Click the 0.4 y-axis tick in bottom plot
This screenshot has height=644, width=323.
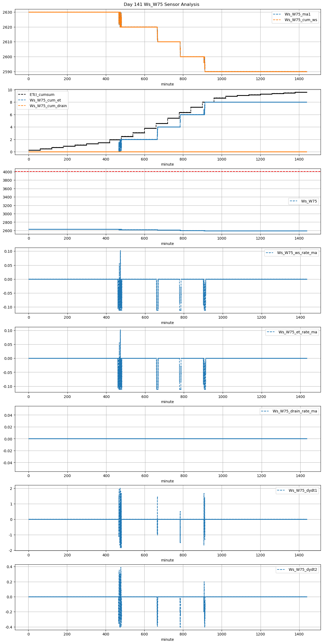click(9, 567)
